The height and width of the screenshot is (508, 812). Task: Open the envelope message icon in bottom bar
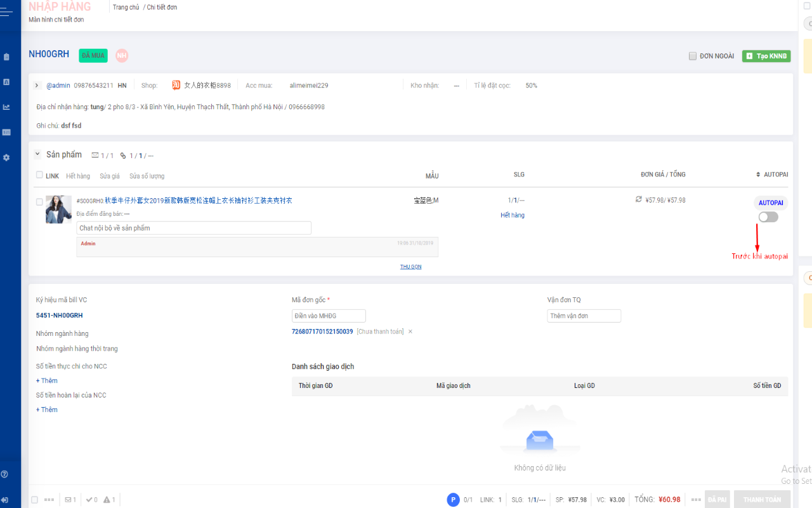pyautogui.click(x=68, y=499)
